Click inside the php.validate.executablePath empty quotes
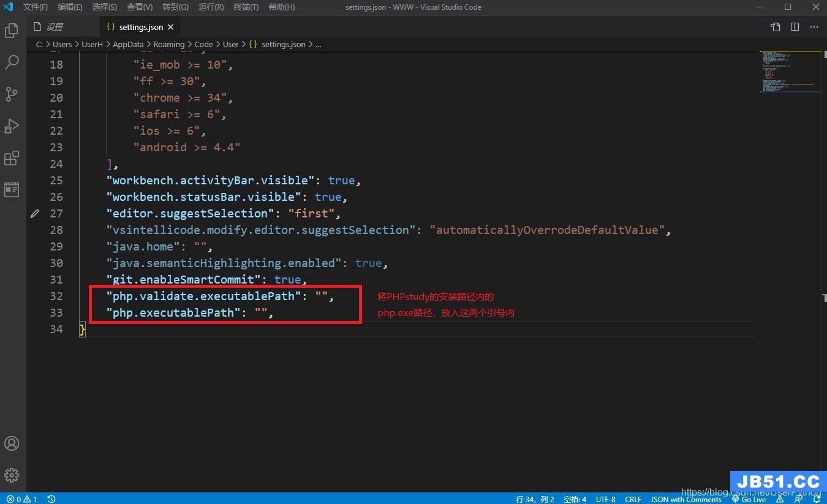This screenshot has height=504, width=827. (322, 296)
